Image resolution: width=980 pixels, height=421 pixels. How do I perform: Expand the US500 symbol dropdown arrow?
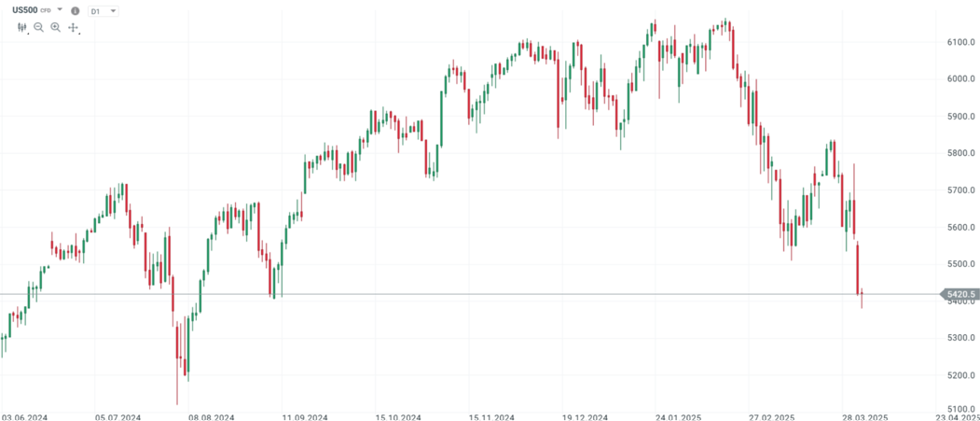point(61,9)
